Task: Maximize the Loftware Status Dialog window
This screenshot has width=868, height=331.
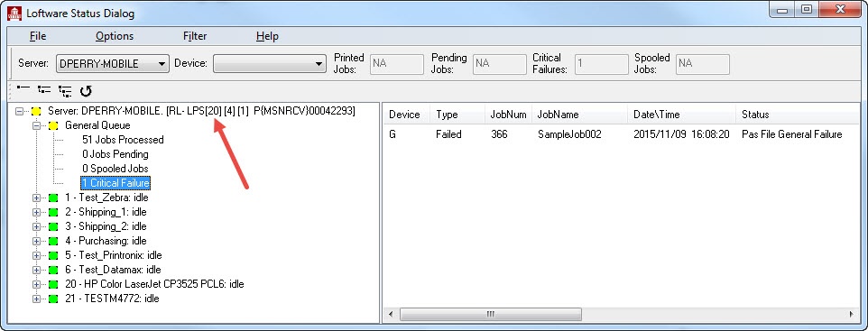Action: [807, 9]
